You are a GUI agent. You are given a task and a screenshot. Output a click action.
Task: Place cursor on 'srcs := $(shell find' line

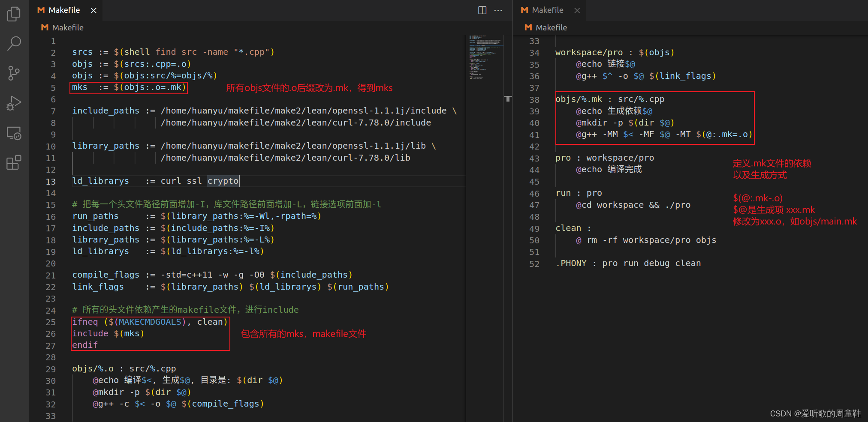(173, 52)
